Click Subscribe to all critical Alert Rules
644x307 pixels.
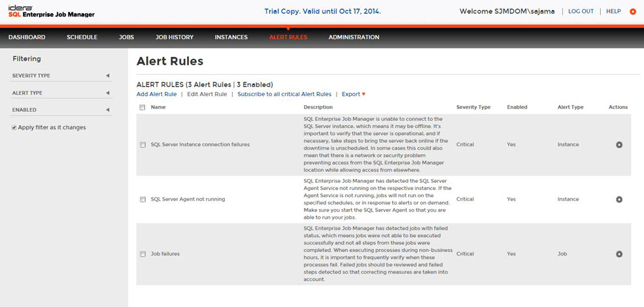tap(284, 94)
